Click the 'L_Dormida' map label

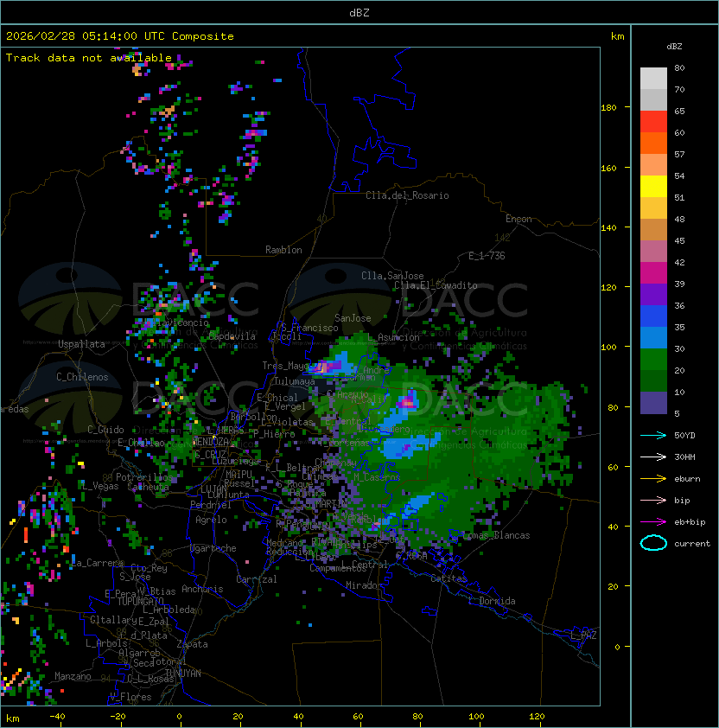[492, 601]
